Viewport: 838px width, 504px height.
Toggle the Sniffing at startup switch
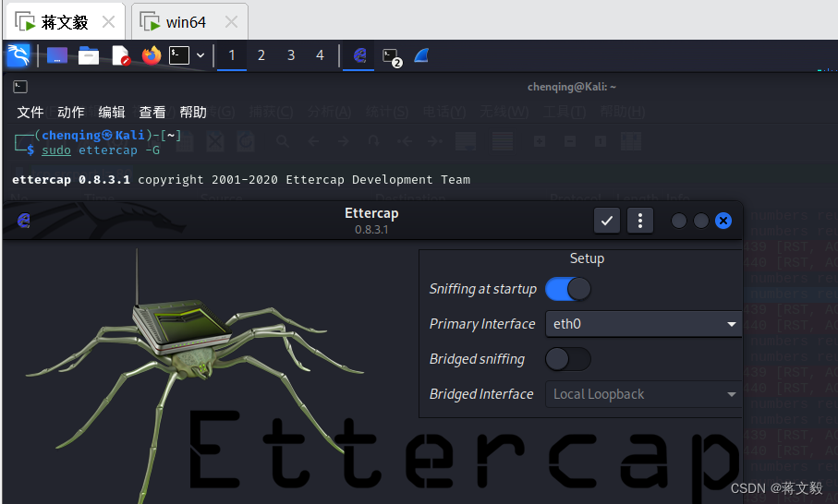[567, 289]
